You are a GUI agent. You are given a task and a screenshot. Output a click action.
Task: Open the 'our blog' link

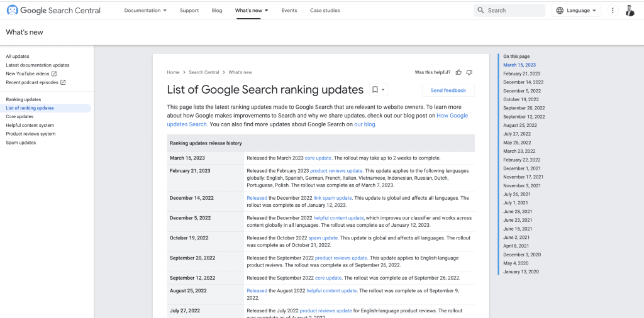click(365, 124)
